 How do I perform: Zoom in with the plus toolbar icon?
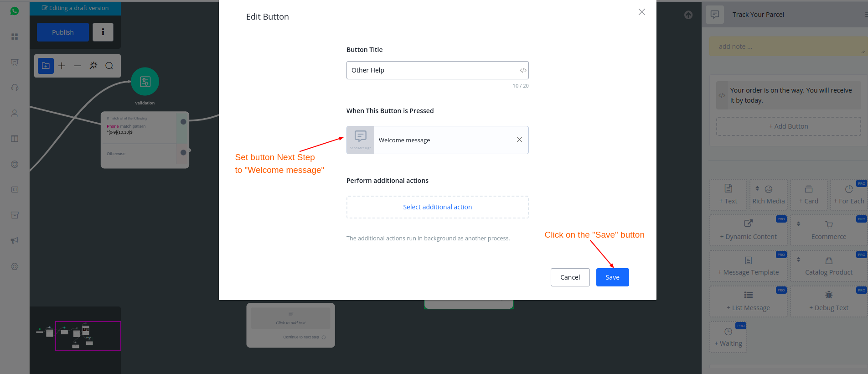(x=62, y=66)
